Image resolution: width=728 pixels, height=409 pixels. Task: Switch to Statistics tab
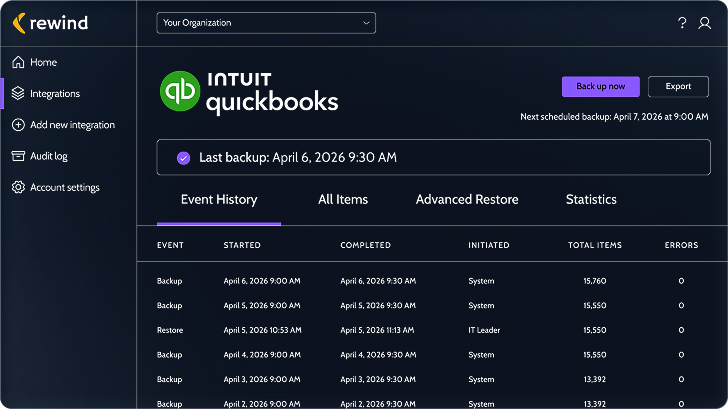tap(591, 200)
